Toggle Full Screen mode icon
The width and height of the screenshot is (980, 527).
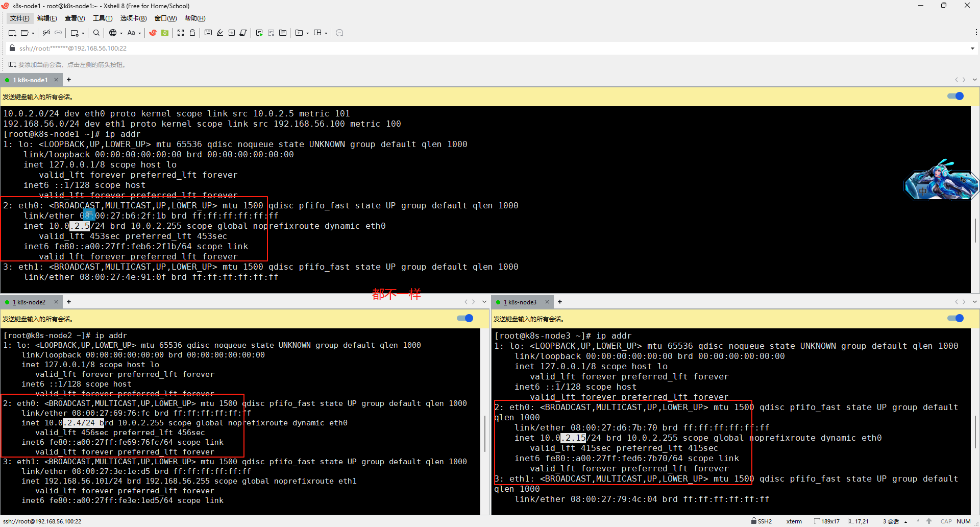coord(181,33)
